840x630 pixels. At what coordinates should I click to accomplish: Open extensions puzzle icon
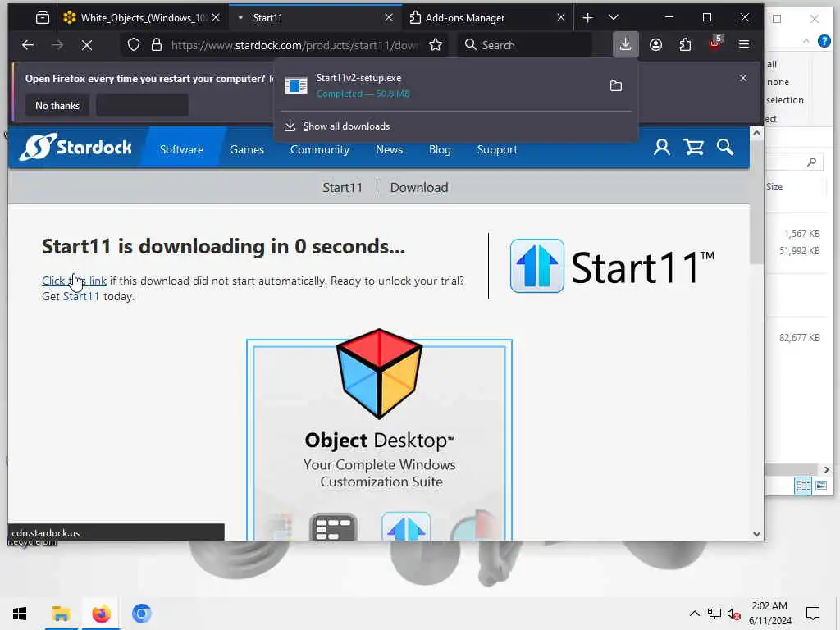685,45
